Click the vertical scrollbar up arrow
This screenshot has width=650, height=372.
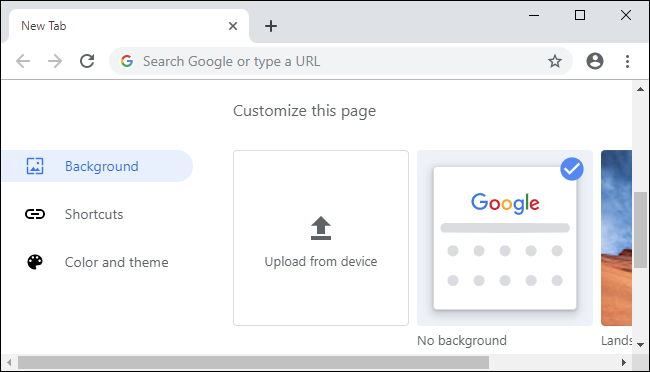click(x=640, y=89)
